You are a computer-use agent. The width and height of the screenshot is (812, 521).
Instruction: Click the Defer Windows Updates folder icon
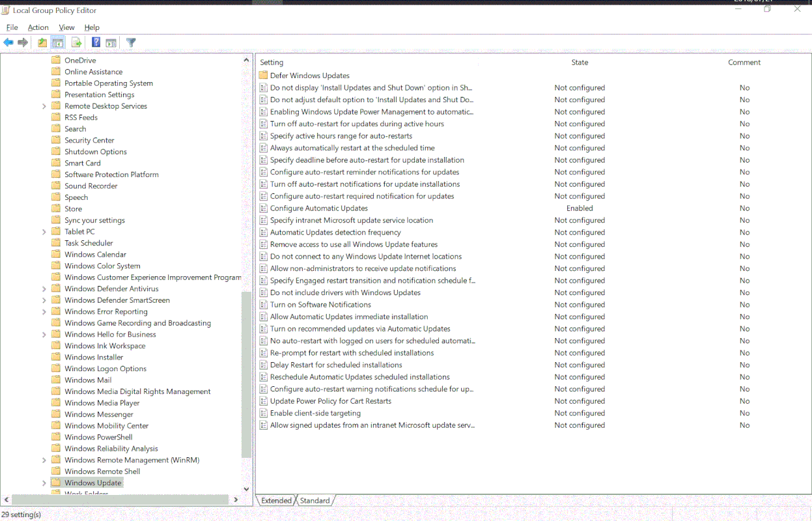(x=264, y=76)
